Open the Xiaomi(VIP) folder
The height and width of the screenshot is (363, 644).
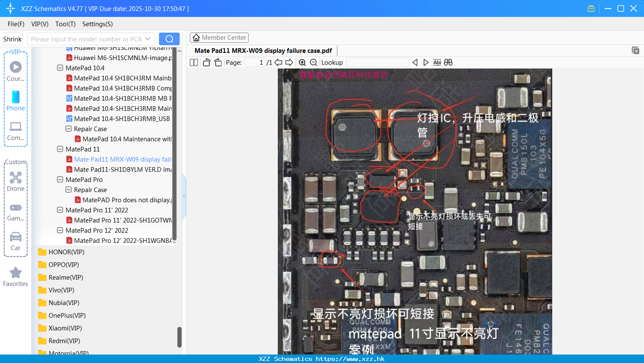point(60,328)
